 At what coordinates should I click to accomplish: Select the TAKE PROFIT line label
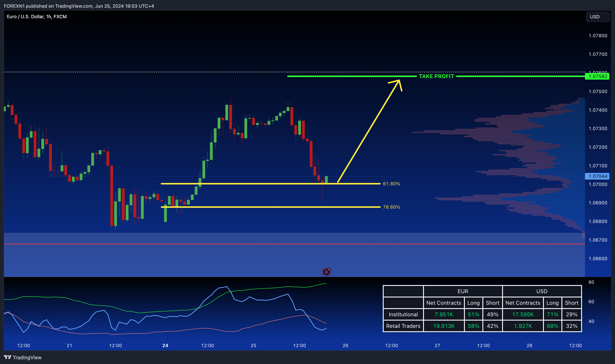436,76
